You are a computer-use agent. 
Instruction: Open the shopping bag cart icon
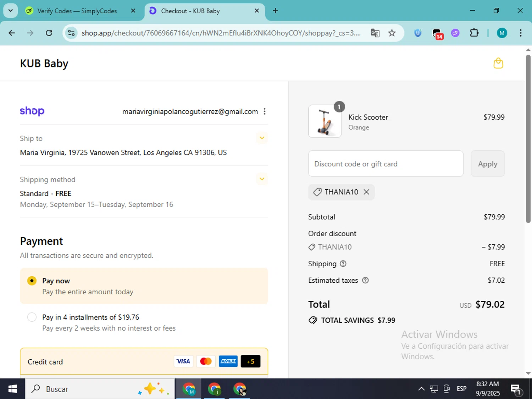tap(498, 63)
